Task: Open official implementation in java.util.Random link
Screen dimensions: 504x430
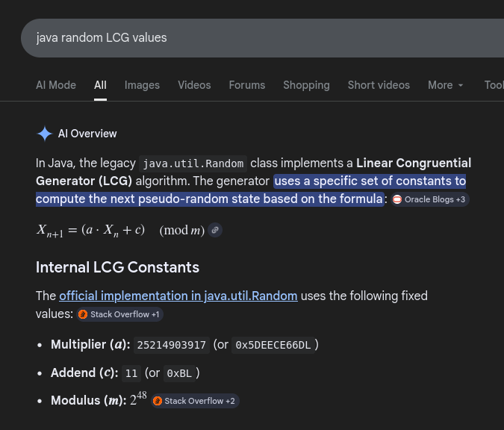Action: tap(178, 296)
